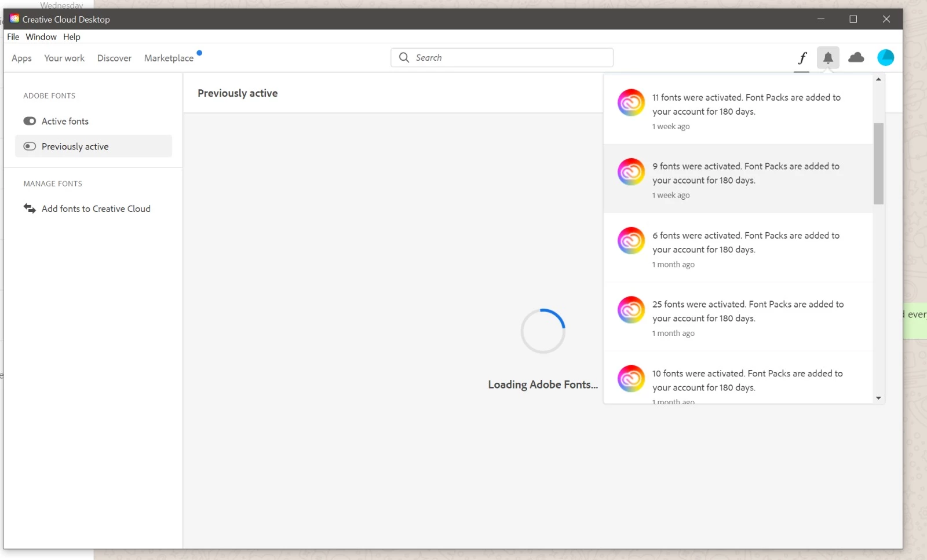This screenshot has height=560, width=927.
Task: Switch to the Marketplace tab
Action: point(169,58)
